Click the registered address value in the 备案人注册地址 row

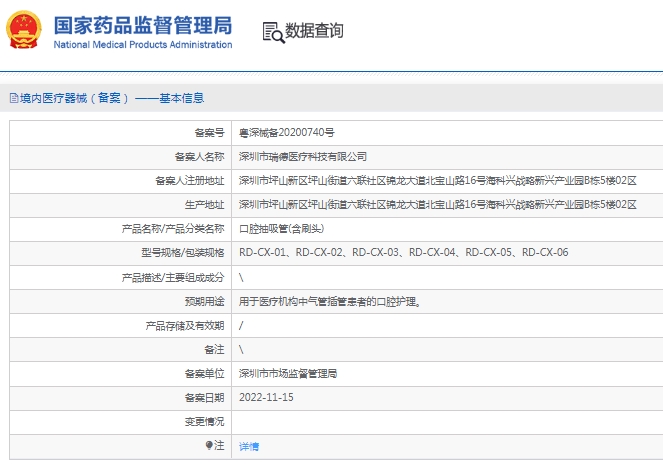coord(438,181)
